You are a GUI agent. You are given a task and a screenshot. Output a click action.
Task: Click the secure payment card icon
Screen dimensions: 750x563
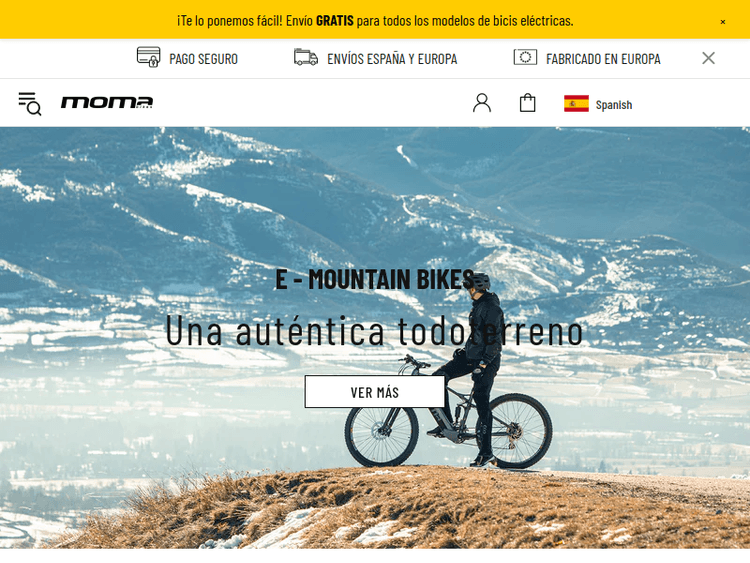[x=148, y=57]
